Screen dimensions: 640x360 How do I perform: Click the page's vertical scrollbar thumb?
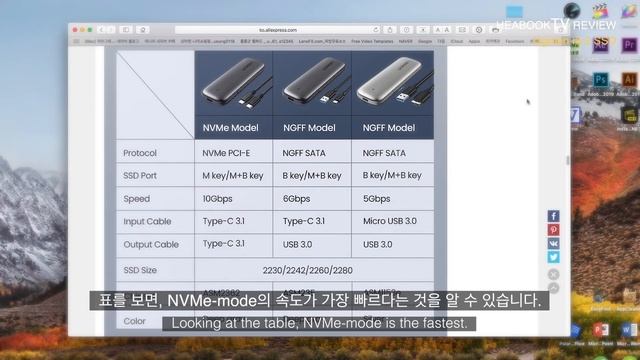pos(567,160)
